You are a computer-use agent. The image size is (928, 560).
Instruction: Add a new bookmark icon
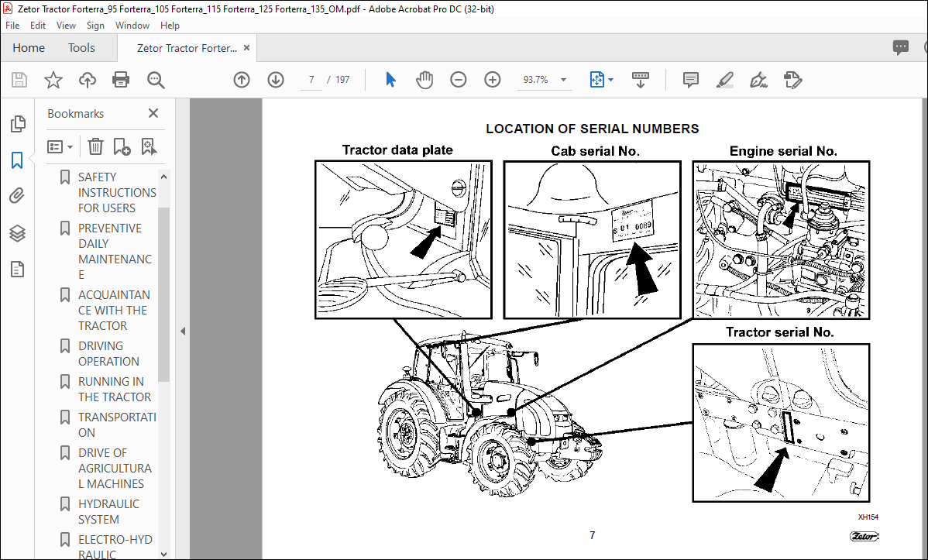tap(122, 146)
